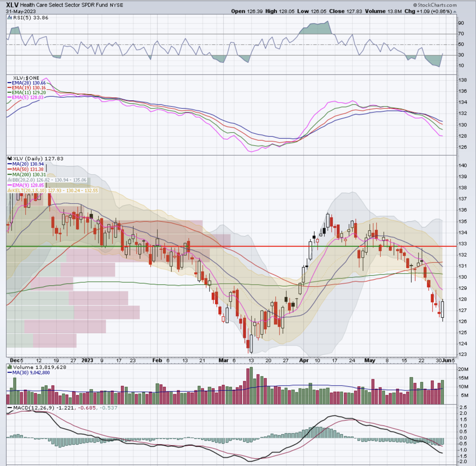Click the Low 126.05 value
Screen dimensions: 476x466
[312, 11]
